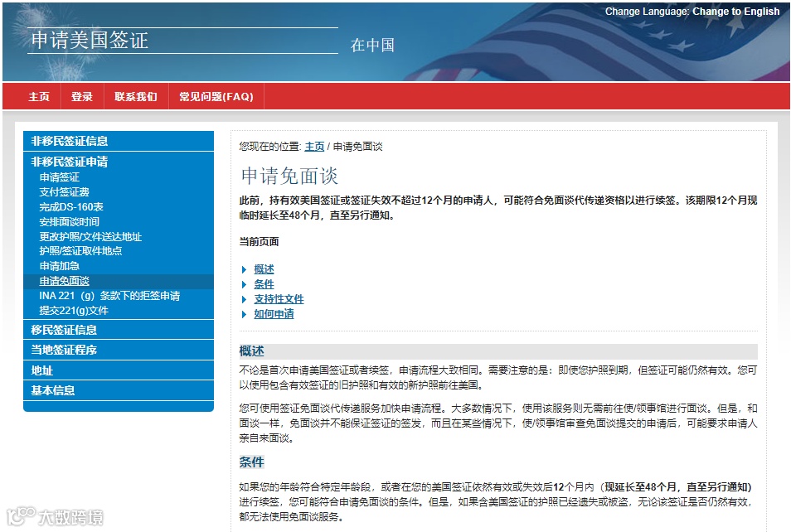
Task: Jump to 支持性文件 anchor link
Action: pos(279,299)
